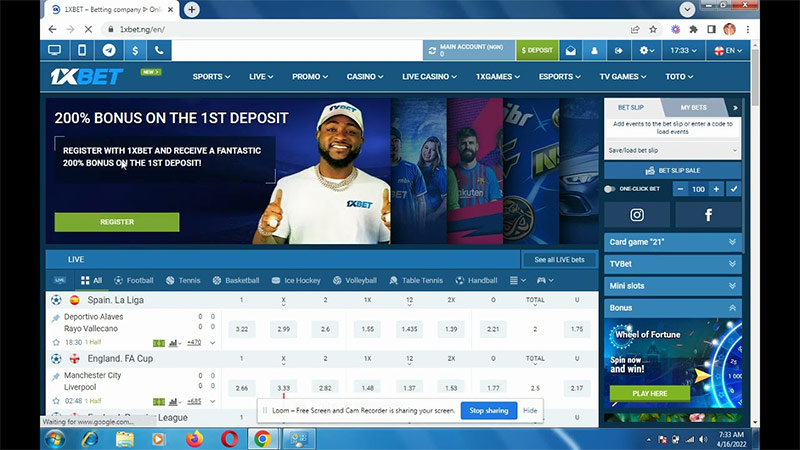The height and width of the screenshot is (450, 800).
Task: Bookmark this page with the star icon
Action: pos(653,30)
